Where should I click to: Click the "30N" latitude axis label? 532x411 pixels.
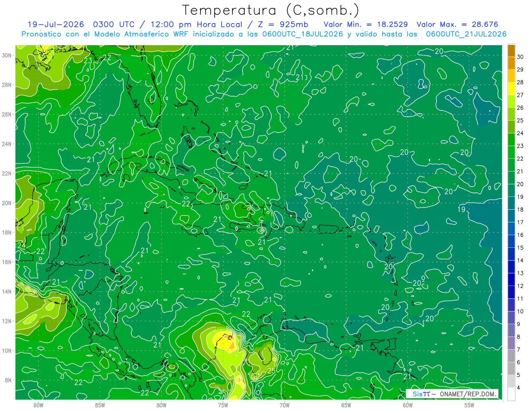6,55
